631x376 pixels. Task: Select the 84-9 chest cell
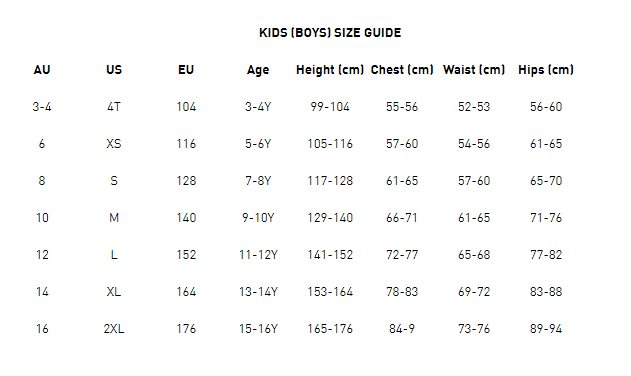[x=402, y=328]
